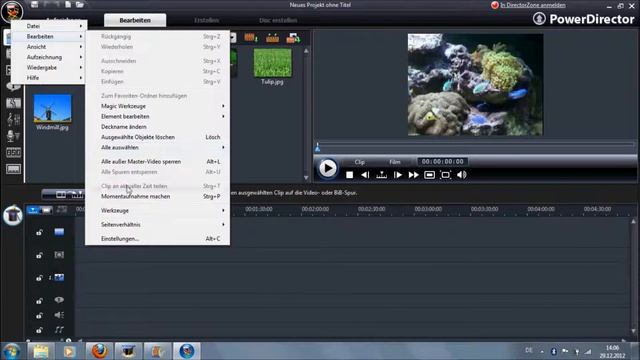The image size is (640, 360).
Task: Step to next frame
Action: pyautogui.click(x=397, y=175)
